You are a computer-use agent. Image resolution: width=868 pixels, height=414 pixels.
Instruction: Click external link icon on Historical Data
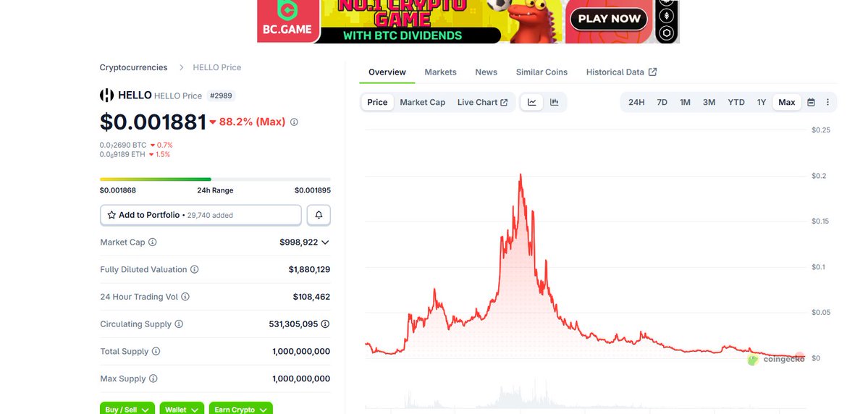[x=653, y=72]
